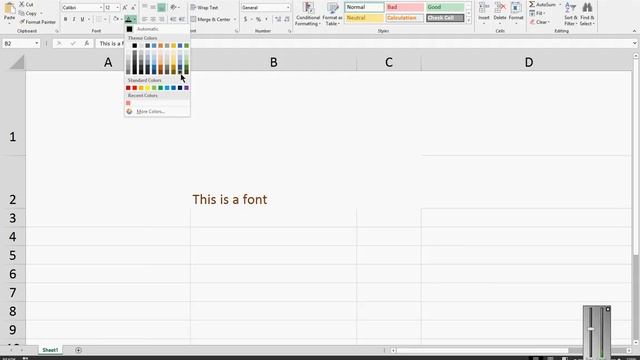
Task: Click the Fill Color bucket icon
Action: coord(116,19)
